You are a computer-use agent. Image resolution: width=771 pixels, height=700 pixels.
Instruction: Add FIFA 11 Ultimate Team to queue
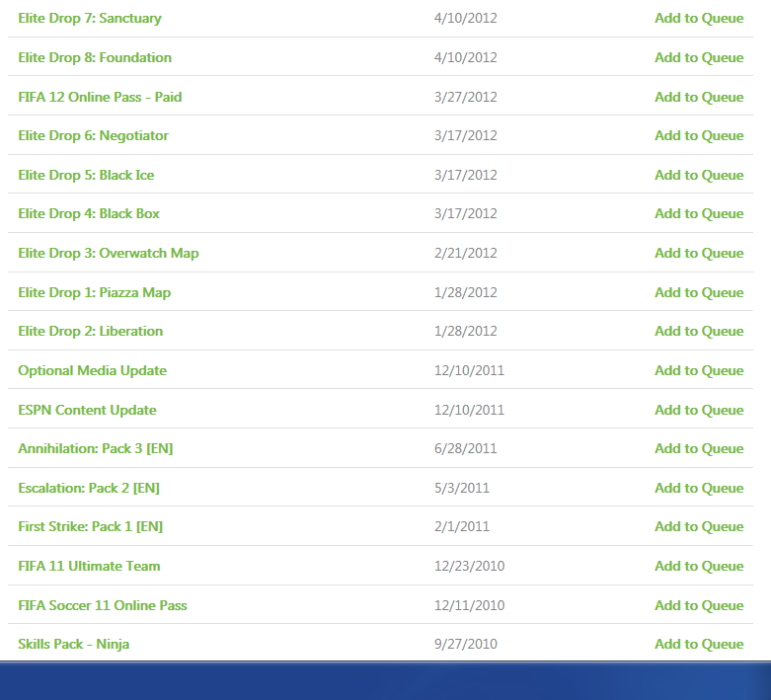pyautogui.click(x=699, y=566)
